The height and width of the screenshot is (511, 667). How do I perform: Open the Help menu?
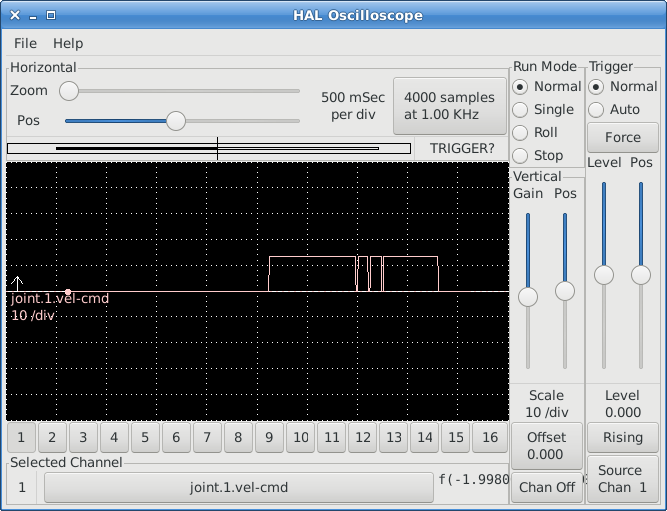coord(68,43)
